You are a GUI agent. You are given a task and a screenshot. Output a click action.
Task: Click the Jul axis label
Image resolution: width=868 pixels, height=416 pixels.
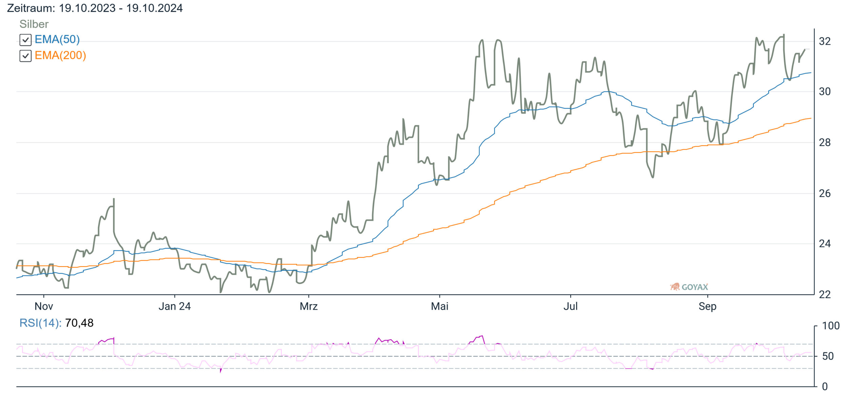pos(570,307)
